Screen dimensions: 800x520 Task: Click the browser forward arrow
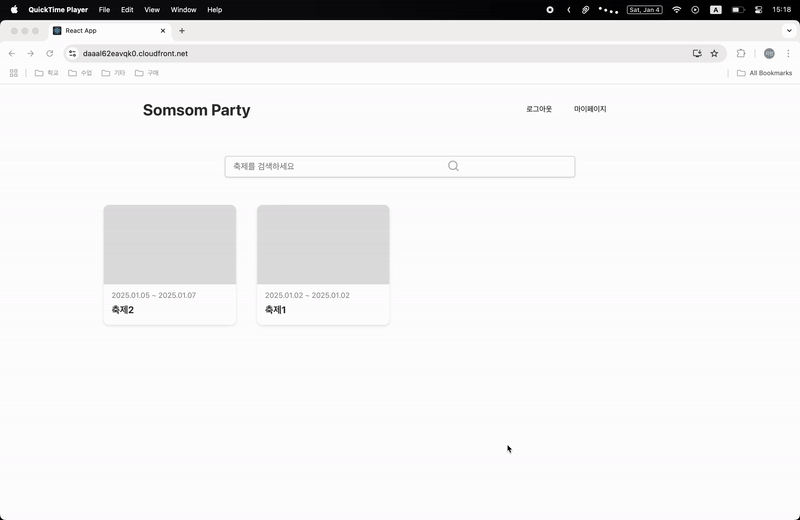[x=31, y=53]
